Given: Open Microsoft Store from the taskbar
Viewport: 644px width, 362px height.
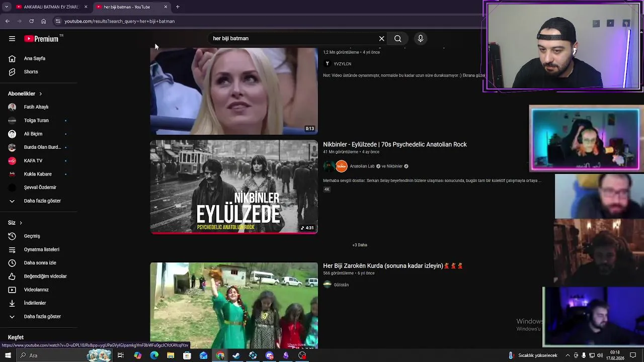Looking at the screenshot, I should point(187,355).
